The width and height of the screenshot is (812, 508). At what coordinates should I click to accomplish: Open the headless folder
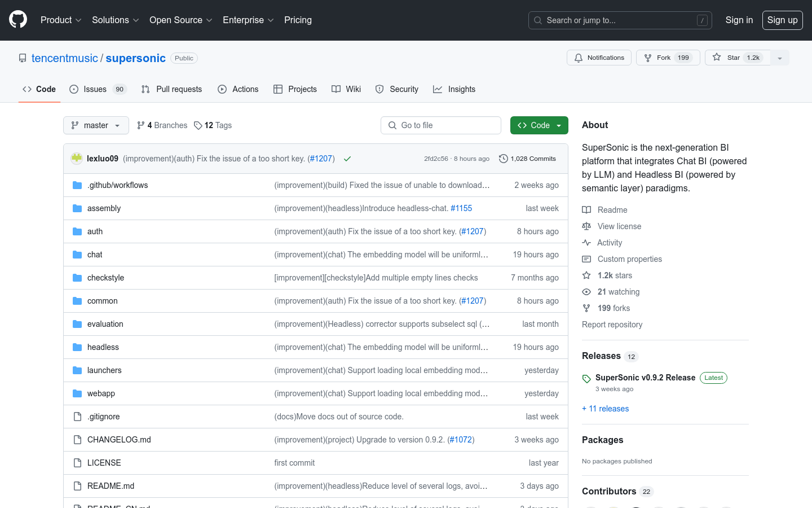103,347
